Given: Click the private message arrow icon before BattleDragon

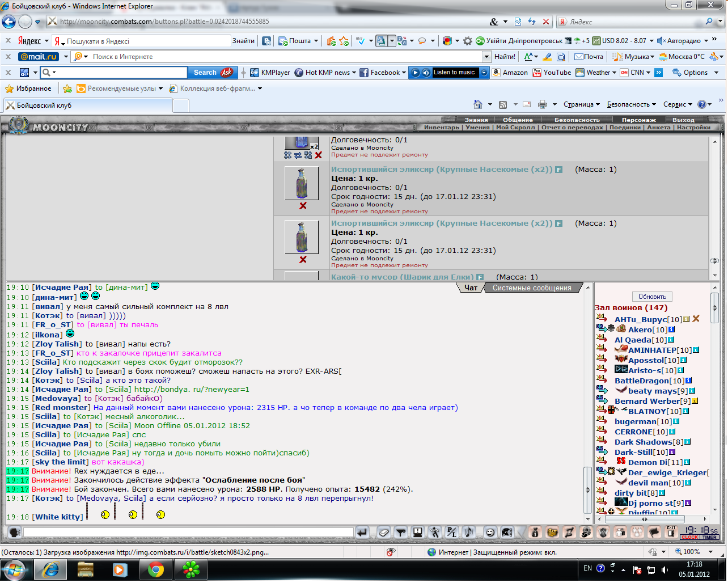Looking at the screenshot, I should click(602, 380).
